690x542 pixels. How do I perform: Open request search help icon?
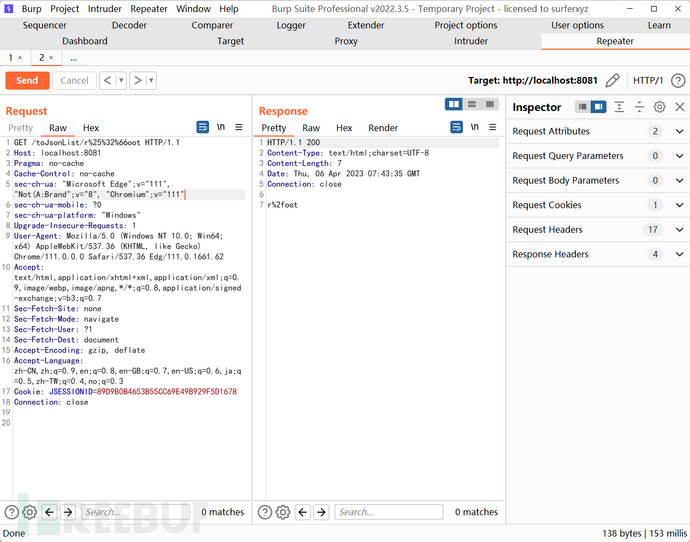(11, 512)
